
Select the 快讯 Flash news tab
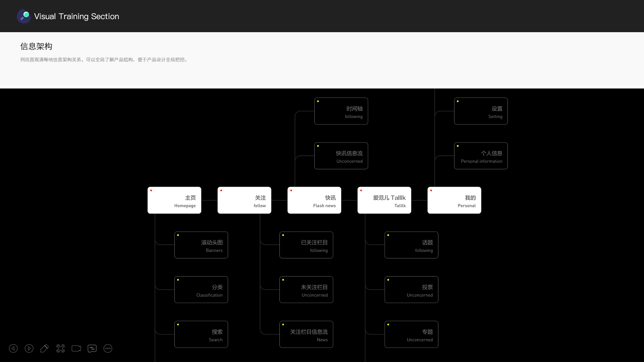(x=314, y=200)
